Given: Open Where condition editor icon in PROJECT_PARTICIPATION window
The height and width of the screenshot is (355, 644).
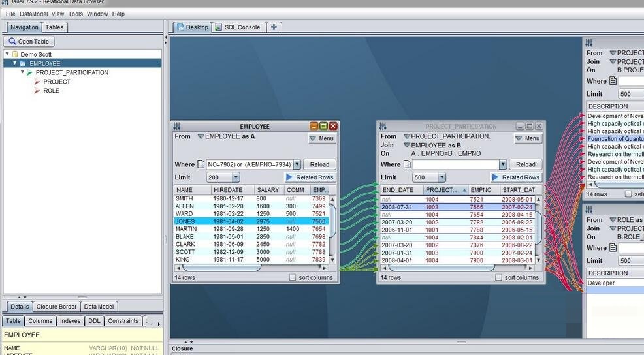Looking at the screenshot, I should tap(407, 164).
